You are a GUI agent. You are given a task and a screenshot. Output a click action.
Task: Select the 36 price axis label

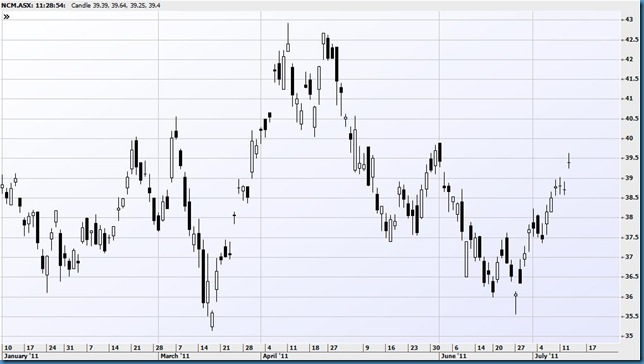629,297
